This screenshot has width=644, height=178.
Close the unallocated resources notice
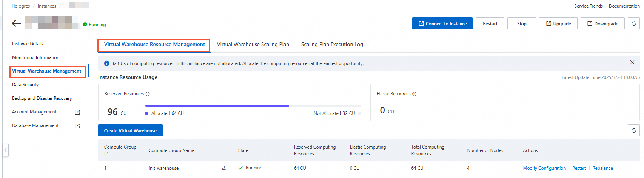point(632,62)
